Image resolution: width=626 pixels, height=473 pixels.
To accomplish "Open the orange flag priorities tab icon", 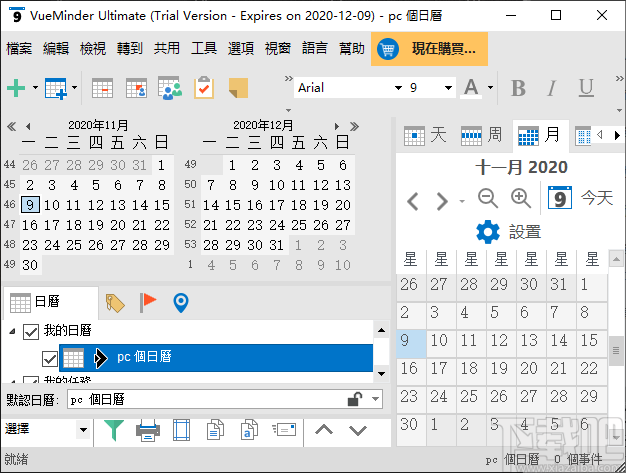I will pos(148,302).
